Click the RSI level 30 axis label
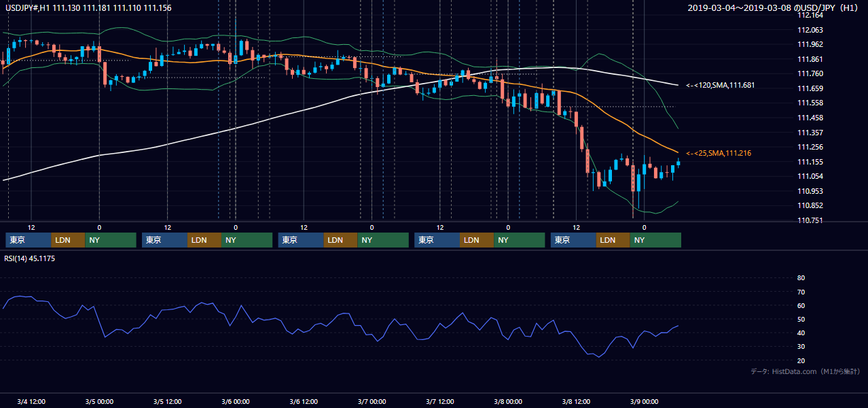The height and width of the screenshot is (408, 868). click(801, 346)
